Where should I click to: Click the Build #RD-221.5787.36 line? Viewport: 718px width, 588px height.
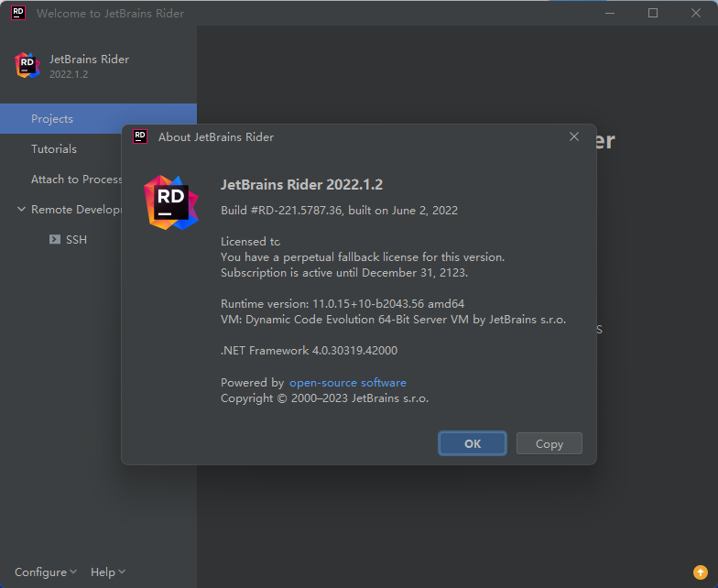pos(339,211)
